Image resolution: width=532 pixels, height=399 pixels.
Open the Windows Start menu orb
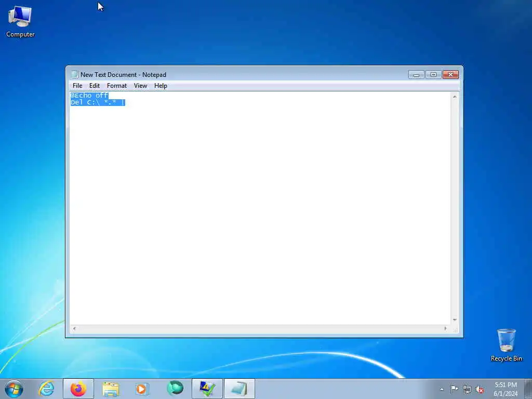coord(14,389)
